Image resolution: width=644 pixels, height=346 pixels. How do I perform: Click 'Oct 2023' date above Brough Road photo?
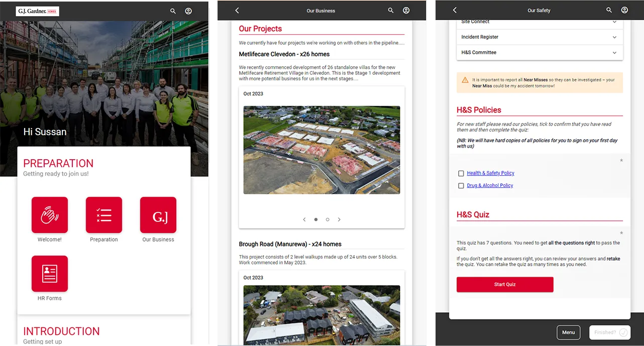(253, 278)
